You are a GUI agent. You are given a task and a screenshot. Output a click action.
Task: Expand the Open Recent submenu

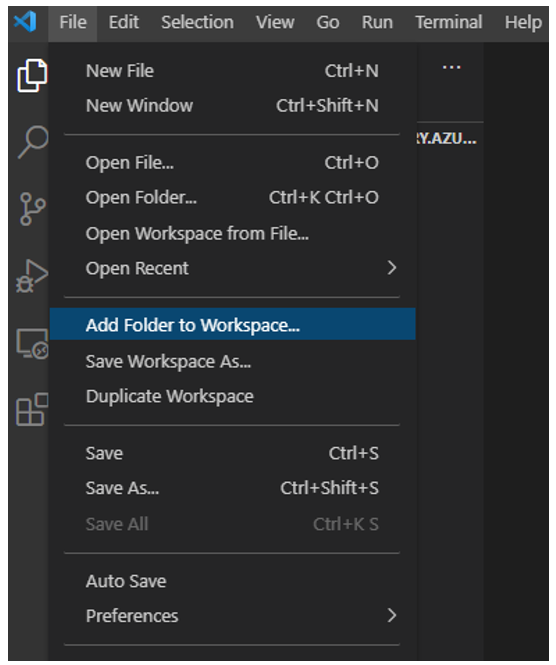point(232,268)
